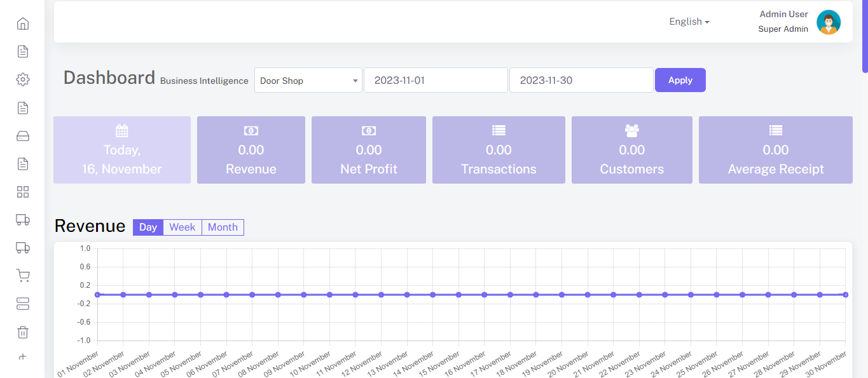This screenshot has height=378, width=868.
Task: Open the Home icon in sidebar
Action: click(x=23, y=24)
